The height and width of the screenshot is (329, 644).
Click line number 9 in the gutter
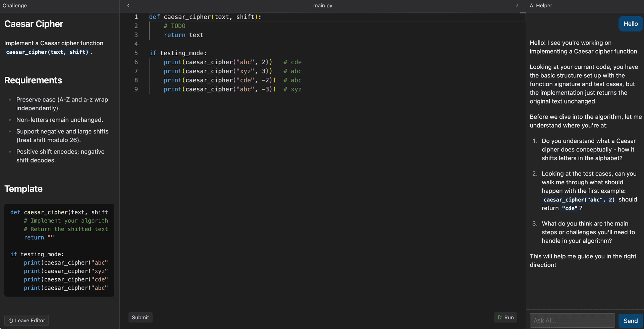point(136,89)
